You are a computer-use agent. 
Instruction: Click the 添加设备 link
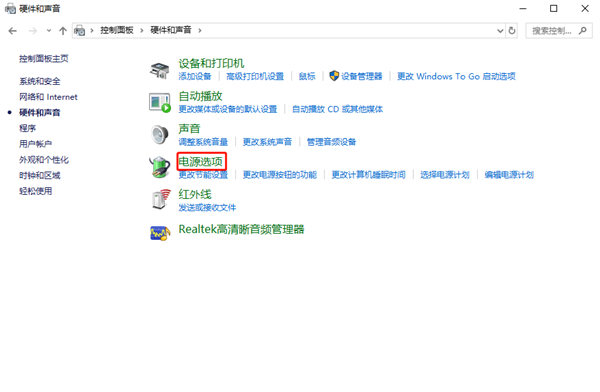[195, 76]
